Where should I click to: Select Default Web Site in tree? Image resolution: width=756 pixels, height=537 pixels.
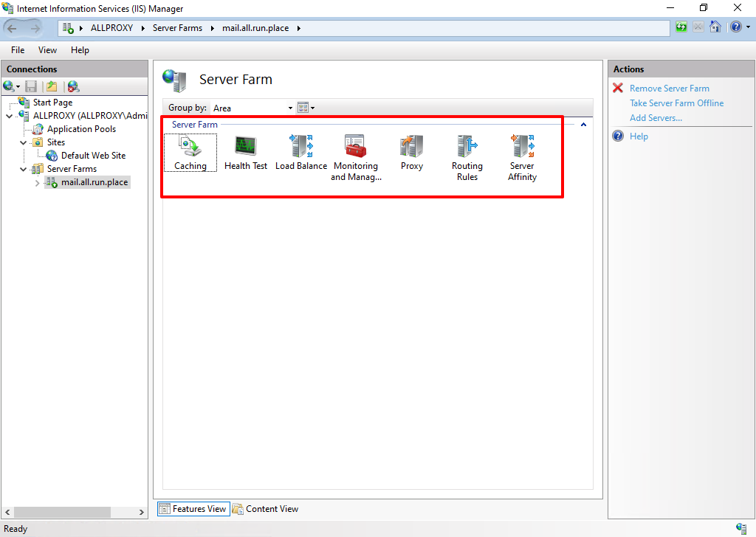pyautogui.click(x=93, y=156)
